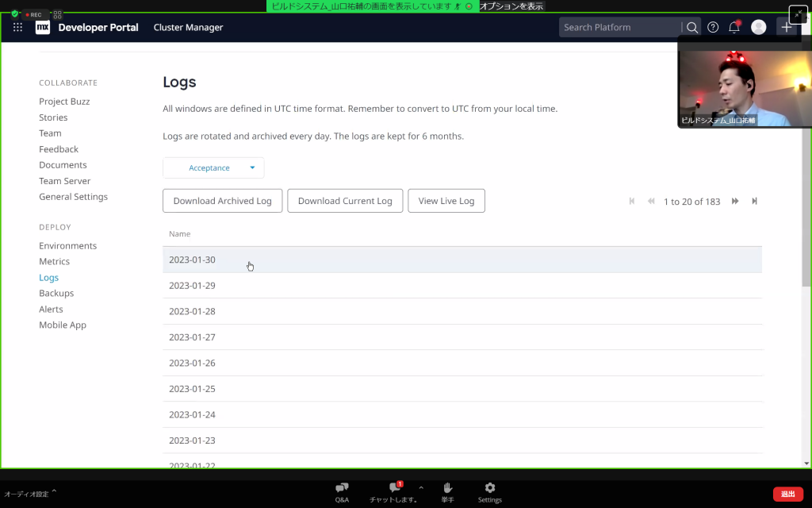812x508 pixels.
Task: Click the Mendix mx logo
Action: pyautogui.click(x=42, y=27)
